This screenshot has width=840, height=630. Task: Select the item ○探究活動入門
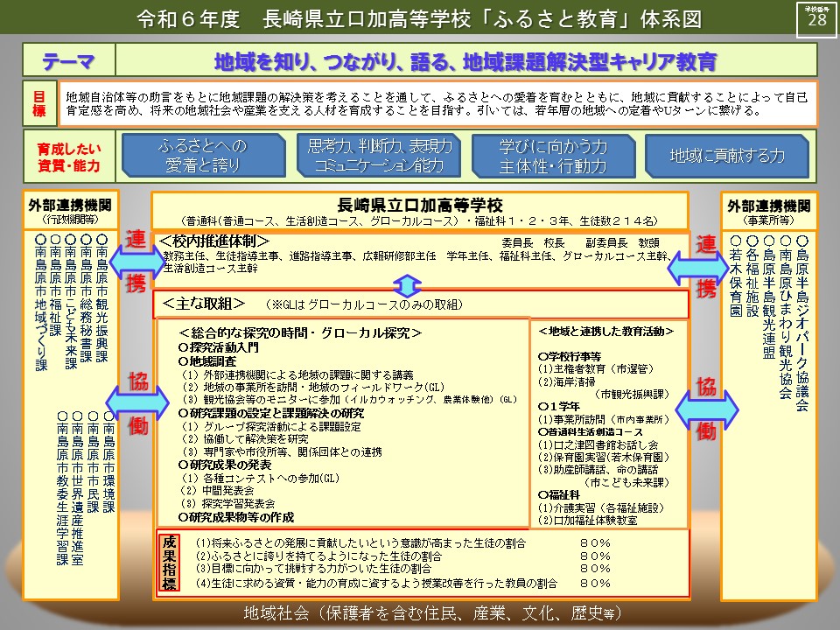219,347
